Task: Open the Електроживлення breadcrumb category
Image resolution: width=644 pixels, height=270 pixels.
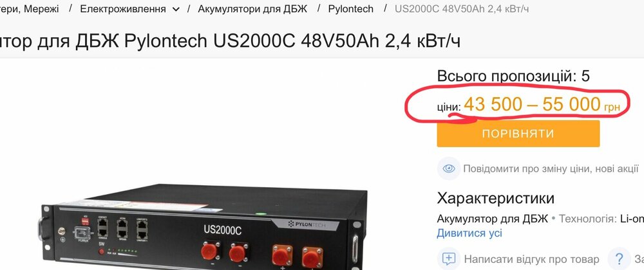Action: tap(123, 8)
